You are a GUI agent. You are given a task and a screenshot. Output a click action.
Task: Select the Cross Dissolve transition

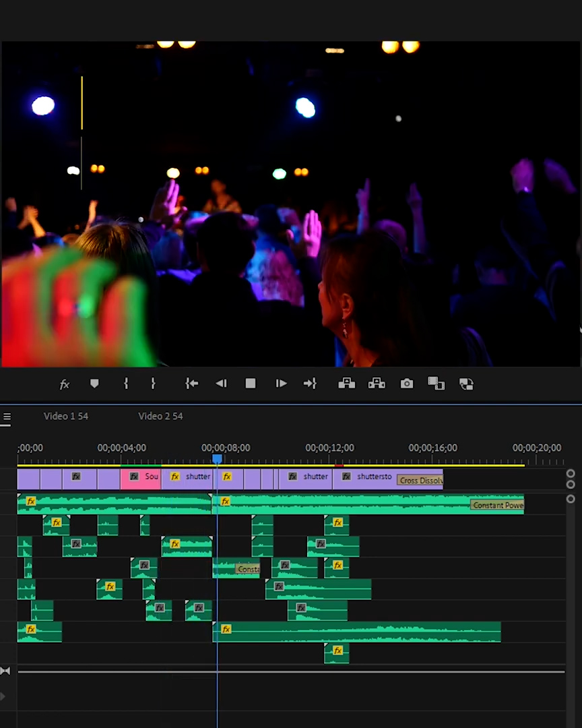click(x=420, y=480)
